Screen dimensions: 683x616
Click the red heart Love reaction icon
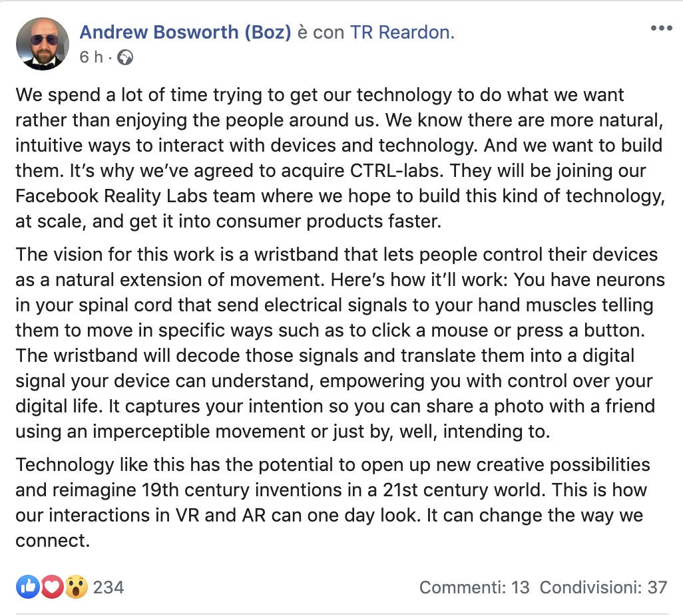click(x=52, y=587)
